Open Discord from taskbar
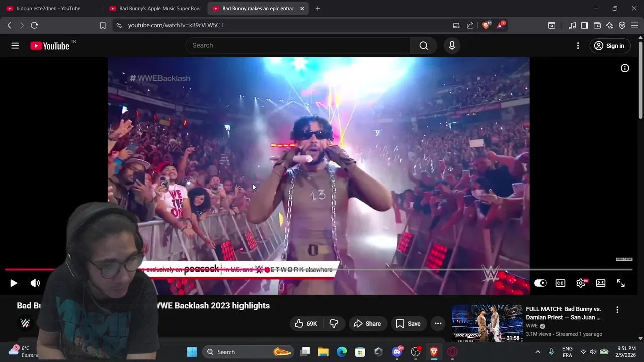This screenshot has height=362, width=644. 397,352
